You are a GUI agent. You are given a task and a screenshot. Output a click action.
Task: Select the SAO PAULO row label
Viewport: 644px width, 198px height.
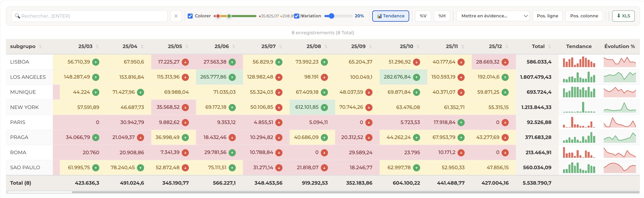point(25,168)
